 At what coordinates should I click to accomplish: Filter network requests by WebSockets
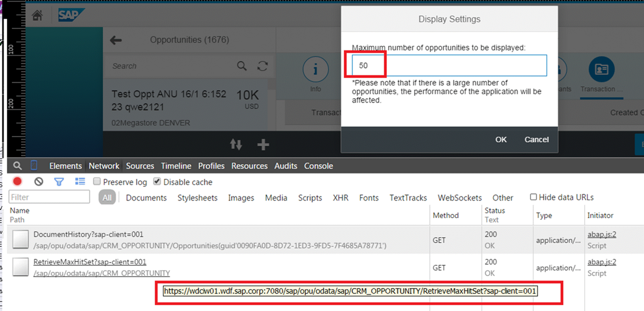point(460,198)
